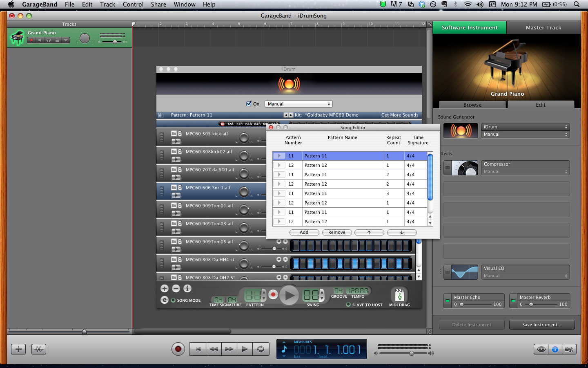Open the iDrum sound generator dropdown
The width and height of the screenshot is (588, 368).
(525, 127)
